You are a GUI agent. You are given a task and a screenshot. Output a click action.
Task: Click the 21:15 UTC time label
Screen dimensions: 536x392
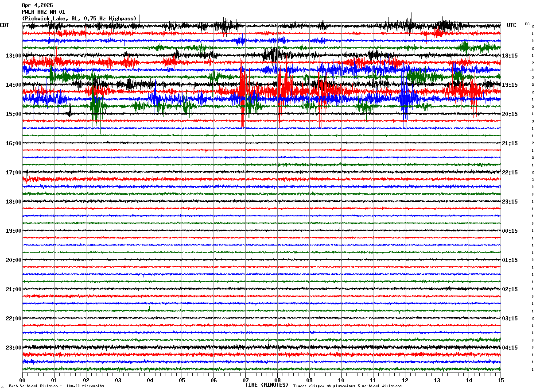click(510, 143)
